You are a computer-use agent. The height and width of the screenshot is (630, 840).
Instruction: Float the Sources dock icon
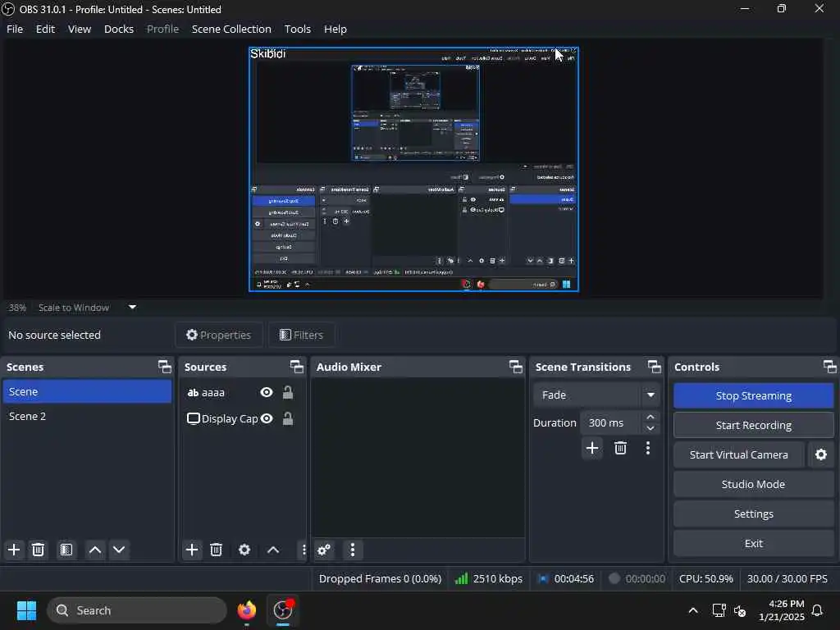click(296, 367)
